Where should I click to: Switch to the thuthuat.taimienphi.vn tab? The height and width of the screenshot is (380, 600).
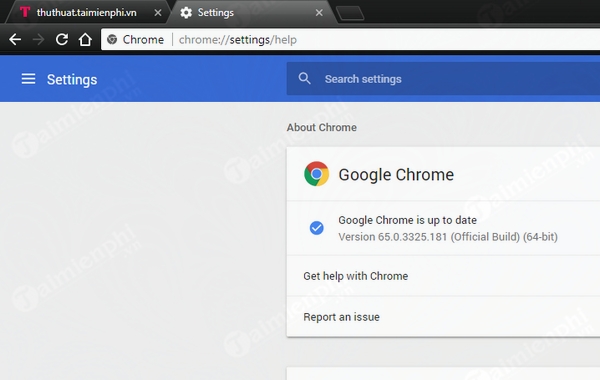[87, 13]
